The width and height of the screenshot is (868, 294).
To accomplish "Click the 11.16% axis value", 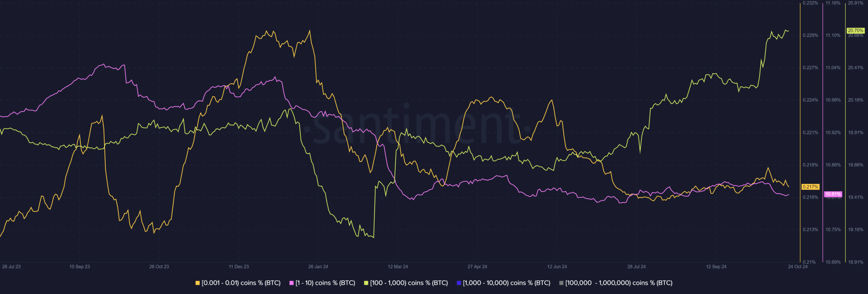I will tap(833, 3).
